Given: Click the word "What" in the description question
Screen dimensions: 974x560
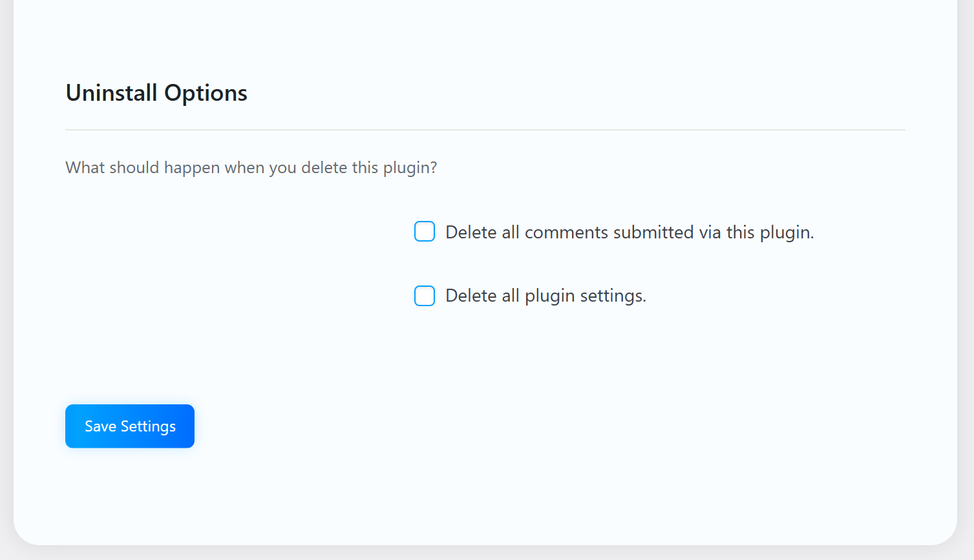Looking at the screenshot, I should pos(85,168).
